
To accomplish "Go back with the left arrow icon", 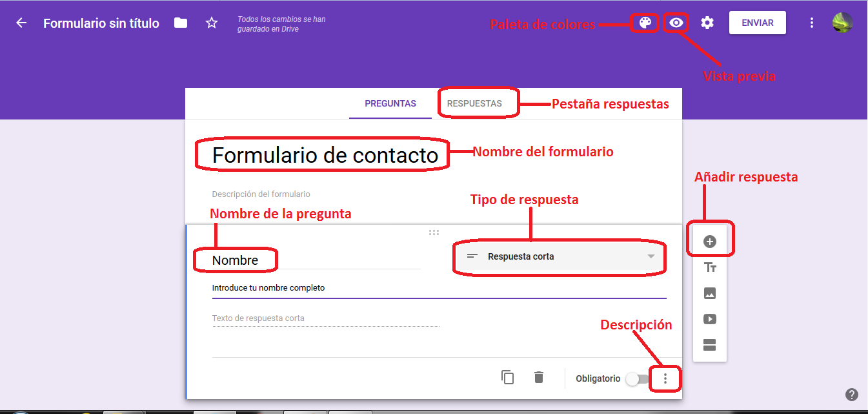I will pos(21,23).
